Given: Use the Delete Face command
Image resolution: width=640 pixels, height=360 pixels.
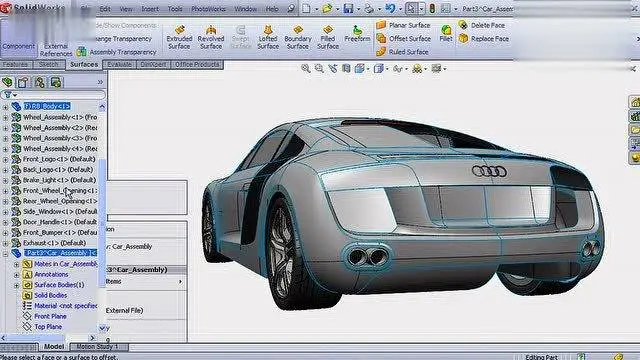Looking at the screenshot, I should tap(481, 25).
